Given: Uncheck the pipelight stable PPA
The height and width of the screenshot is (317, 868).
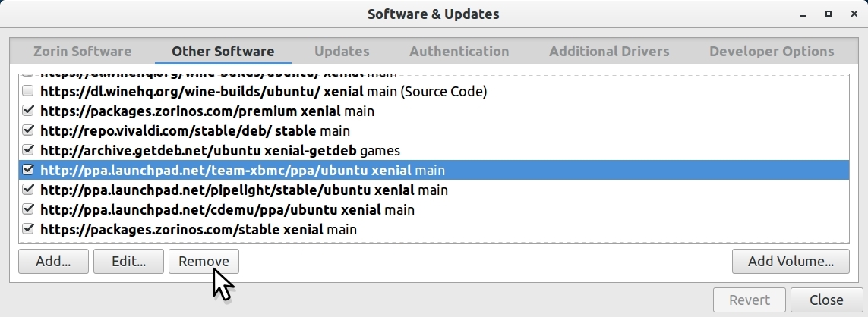Looking at the screenshot, I should (x=28, y=190).
